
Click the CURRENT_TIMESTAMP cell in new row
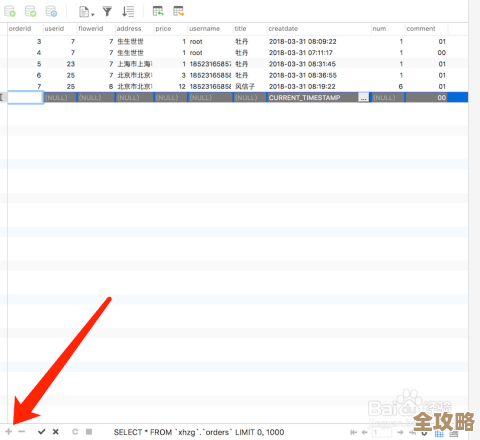(313, 98)
